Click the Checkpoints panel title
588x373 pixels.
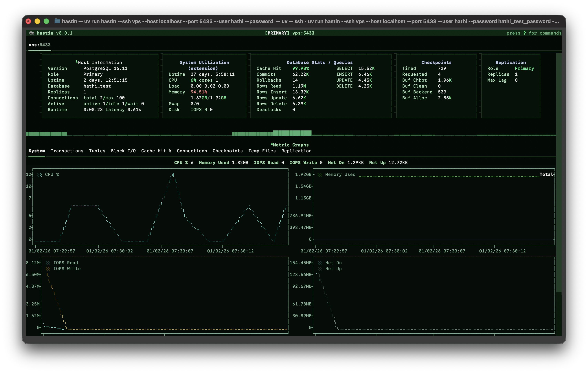(436, 62)
